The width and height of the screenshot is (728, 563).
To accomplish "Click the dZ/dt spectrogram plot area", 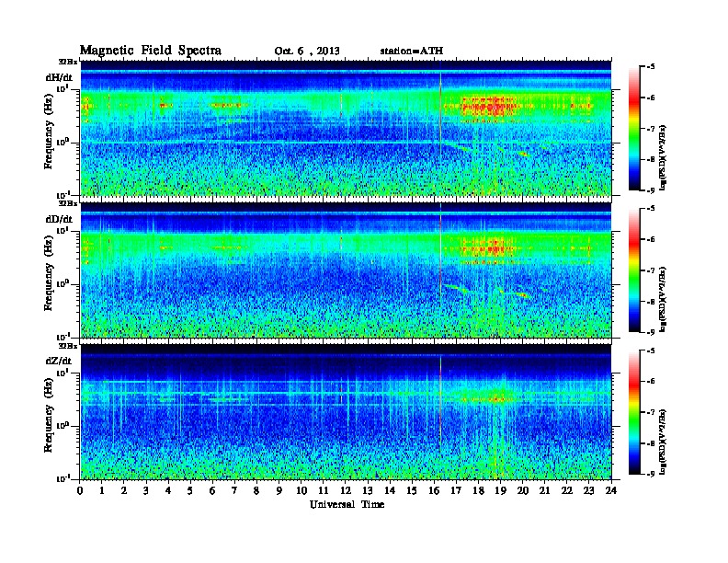I will 346,411.
